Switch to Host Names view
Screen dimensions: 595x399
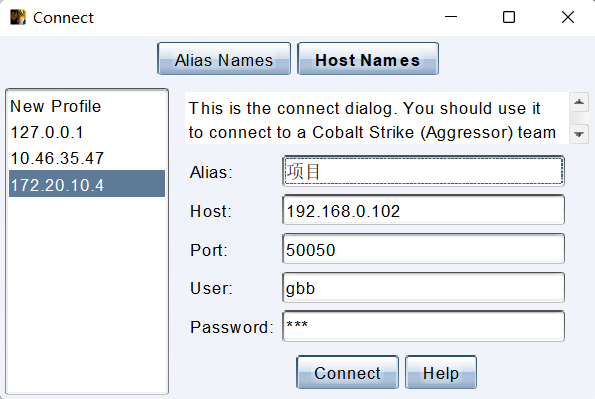point(368,59)
